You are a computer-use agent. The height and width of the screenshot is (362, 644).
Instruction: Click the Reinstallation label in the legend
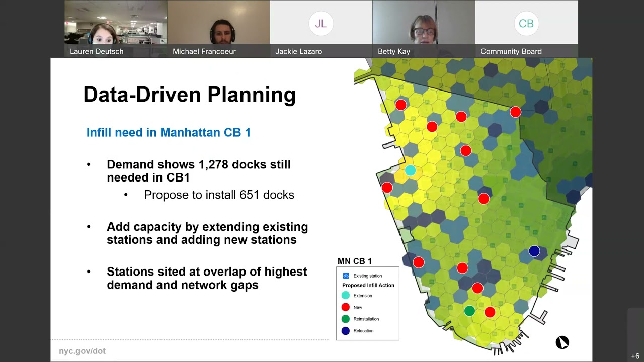tap(366, 319)
